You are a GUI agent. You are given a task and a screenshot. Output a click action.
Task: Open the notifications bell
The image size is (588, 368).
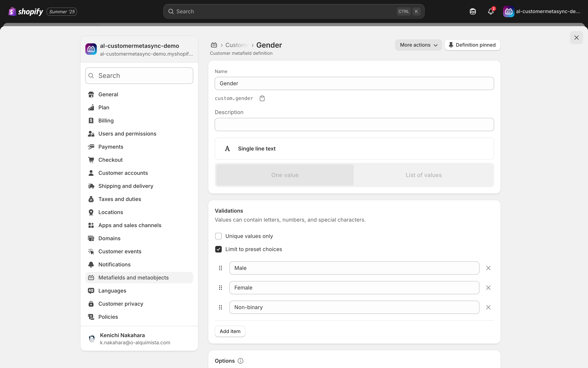click(x=491, y=11)
